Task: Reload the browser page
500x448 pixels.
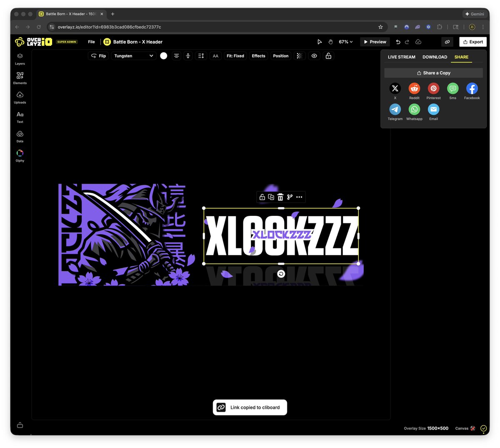Action: coord(39,27)
